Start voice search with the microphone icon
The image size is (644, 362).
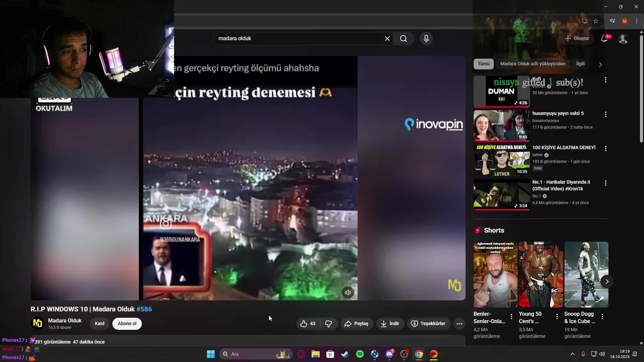(426, 39)
